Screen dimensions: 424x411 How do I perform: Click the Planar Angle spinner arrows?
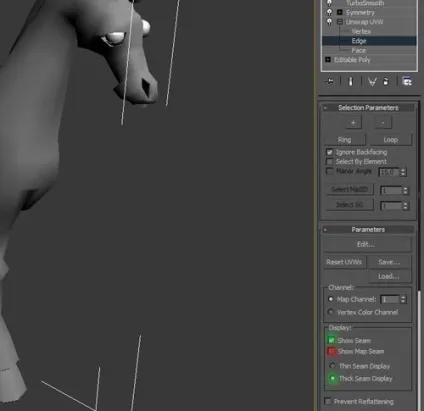coord(403,172)
